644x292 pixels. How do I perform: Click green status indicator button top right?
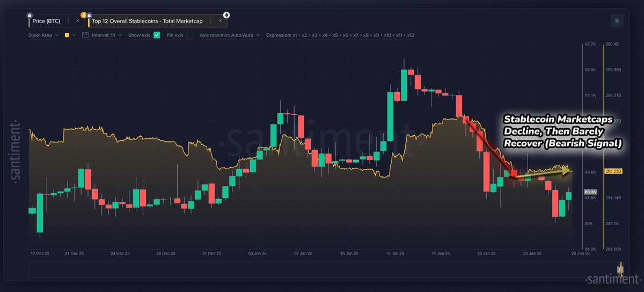pos(617,21)
